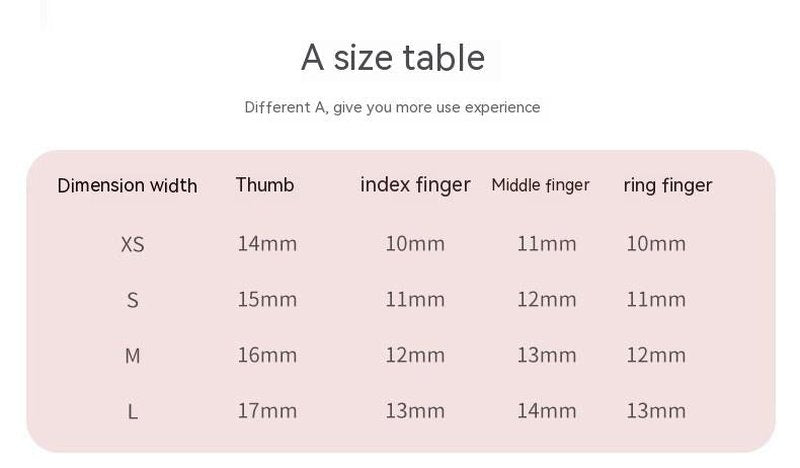Select the S size row label

click(x=133, y=300)
